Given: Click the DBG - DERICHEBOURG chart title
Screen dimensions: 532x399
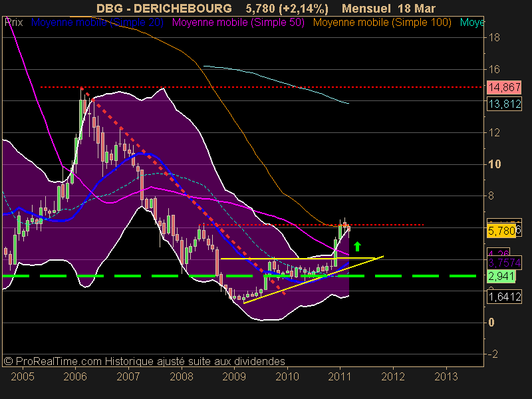Looking at the screenshot, I should pos(164,8).
